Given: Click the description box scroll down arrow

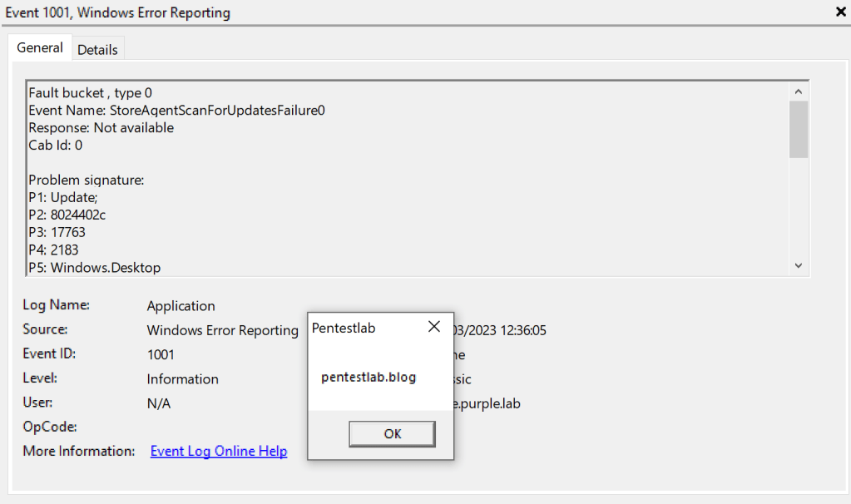Looking at the screenshot, I should pyautogui.click(x=799, y=265).
